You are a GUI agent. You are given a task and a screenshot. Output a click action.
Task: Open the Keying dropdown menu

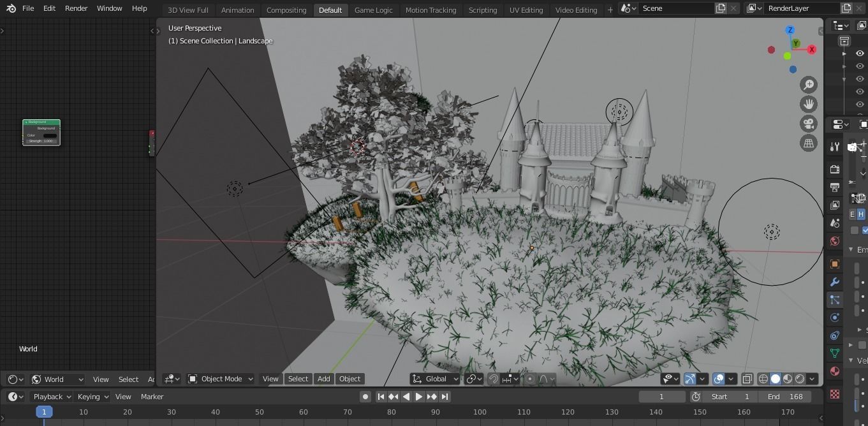(x=92, y=397)
